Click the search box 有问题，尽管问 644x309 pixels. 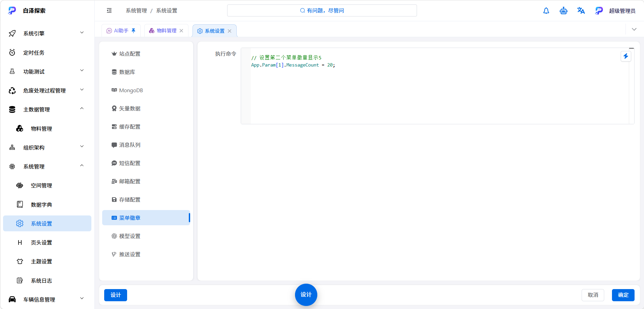tap(322, 10)
